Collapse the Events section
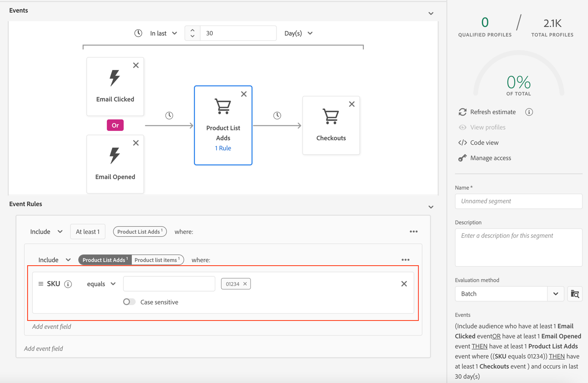Screen dimensions: 588x383 [x=431, y=13]
